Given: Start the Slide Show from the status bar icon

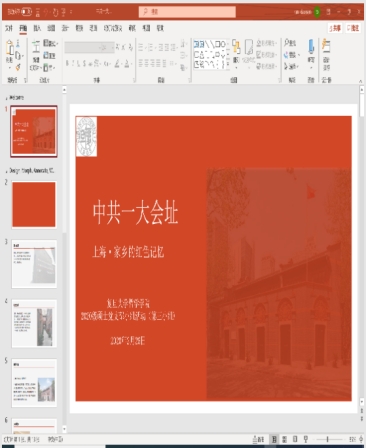Looking at the screenshot, I should [305, 439].
